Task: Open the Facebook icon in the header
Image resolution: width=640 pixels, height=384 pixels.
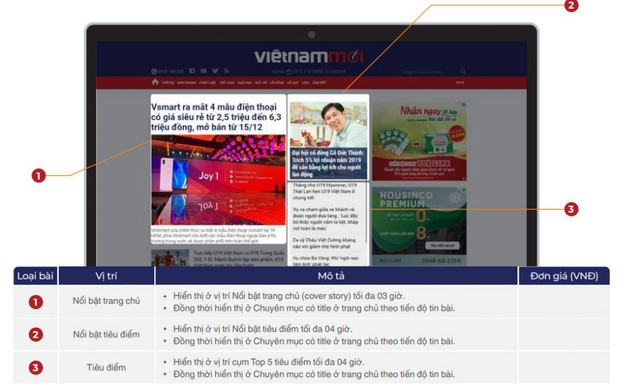Action: click(192, 71)
